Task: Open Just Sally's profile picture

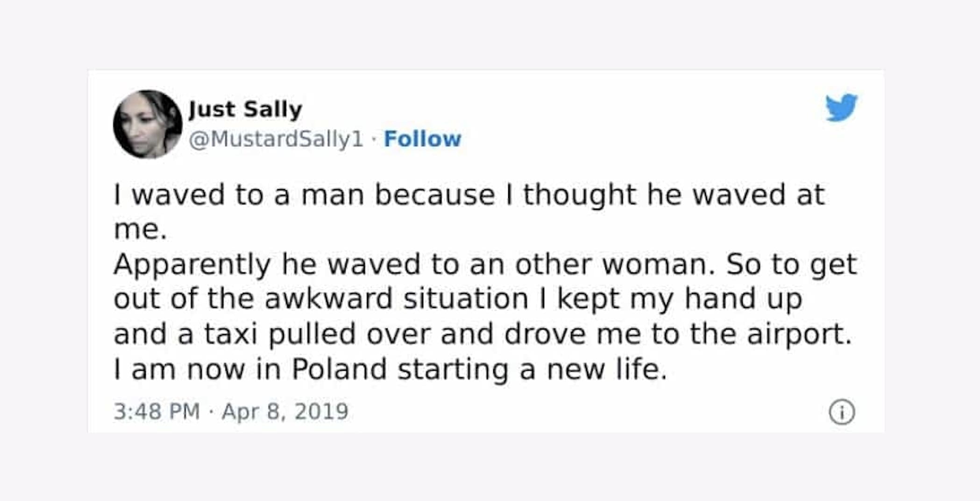Action: (x=148, y=124)
